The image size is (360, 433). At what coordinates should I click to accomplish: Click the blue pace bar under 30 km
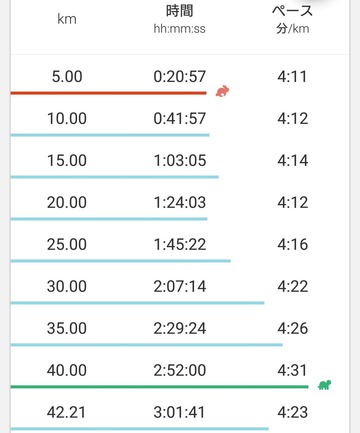pos(137,303)
